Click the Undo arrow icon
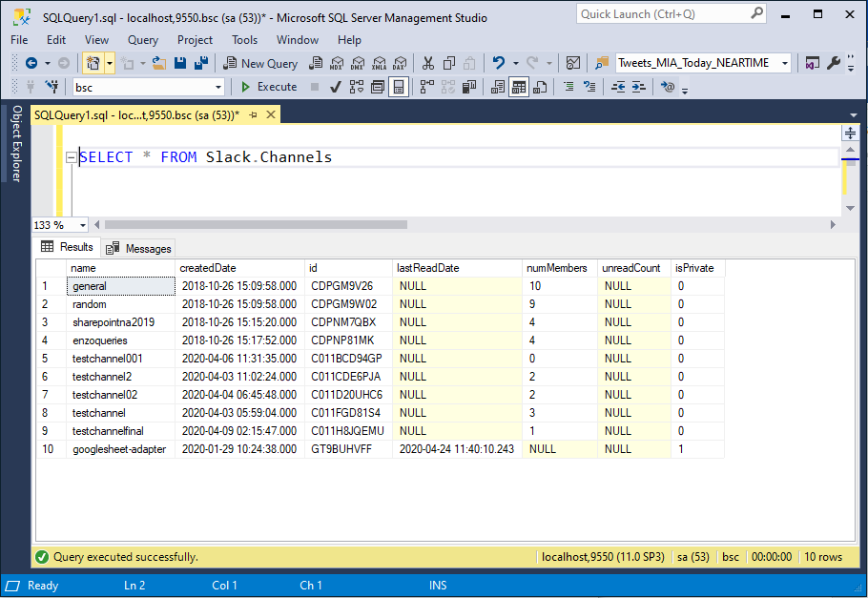 [x=499, y=63]
